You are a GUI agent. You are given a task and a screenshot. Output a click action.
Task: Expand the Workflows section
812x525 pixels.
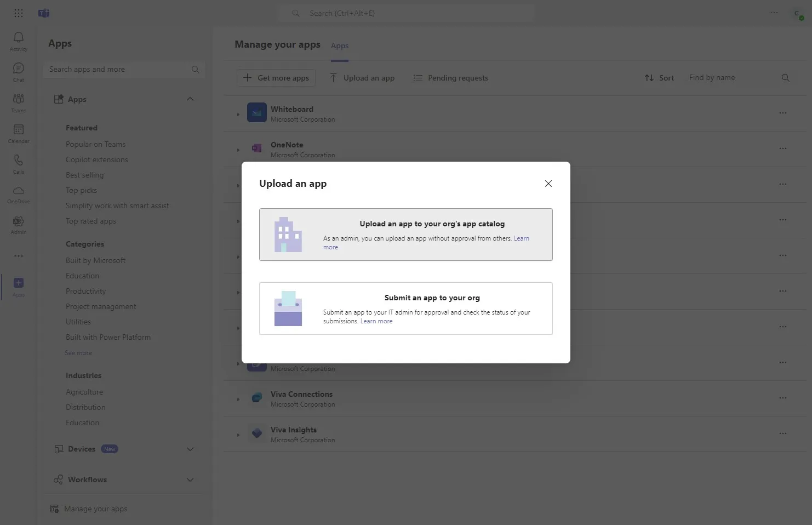(190, 480)
